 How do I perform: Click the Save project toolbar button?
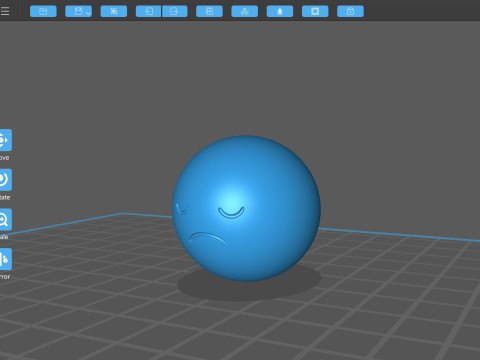(x=77, y=11)
